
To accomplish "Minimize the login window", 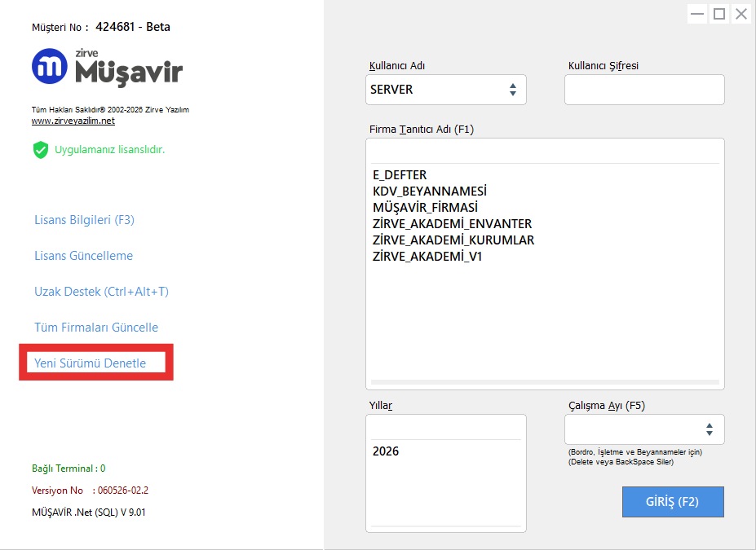I will coord(697,14).
